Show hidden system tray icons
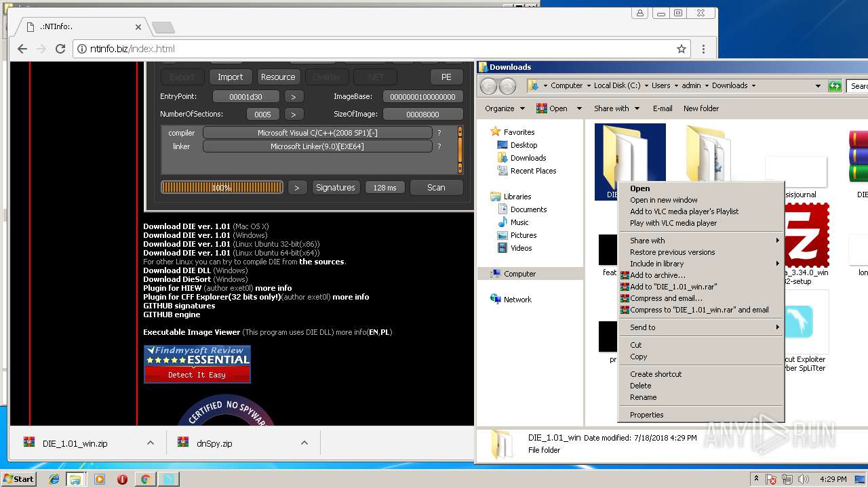The width and height of the screenshot is (868, 488). (756, 479)
